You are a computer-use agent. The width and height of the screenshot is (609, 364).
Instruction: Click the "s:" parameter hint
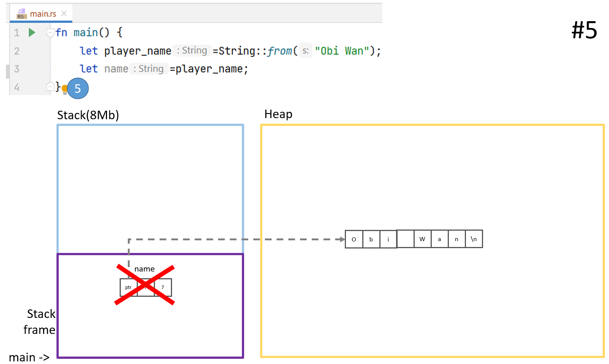tap(305, 51)
